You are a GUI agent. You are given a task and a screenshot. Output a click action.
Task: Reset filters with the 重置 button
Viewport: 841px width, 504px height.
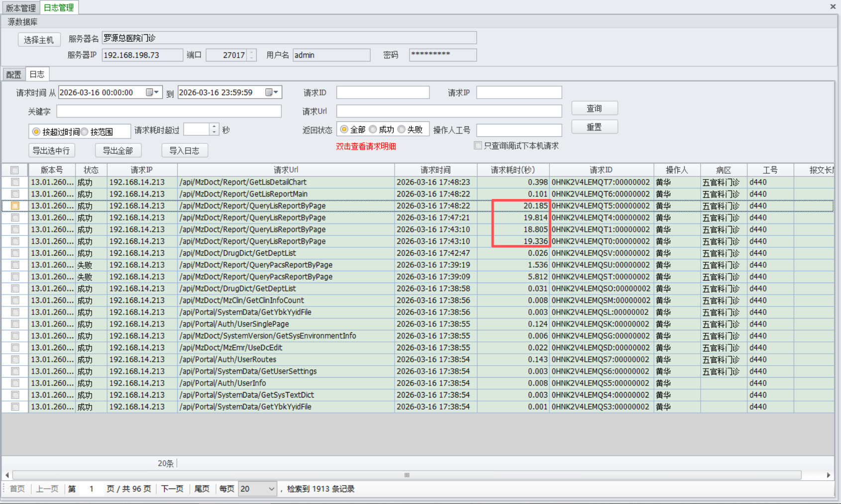pyautogui.click(x=594, y=127)
